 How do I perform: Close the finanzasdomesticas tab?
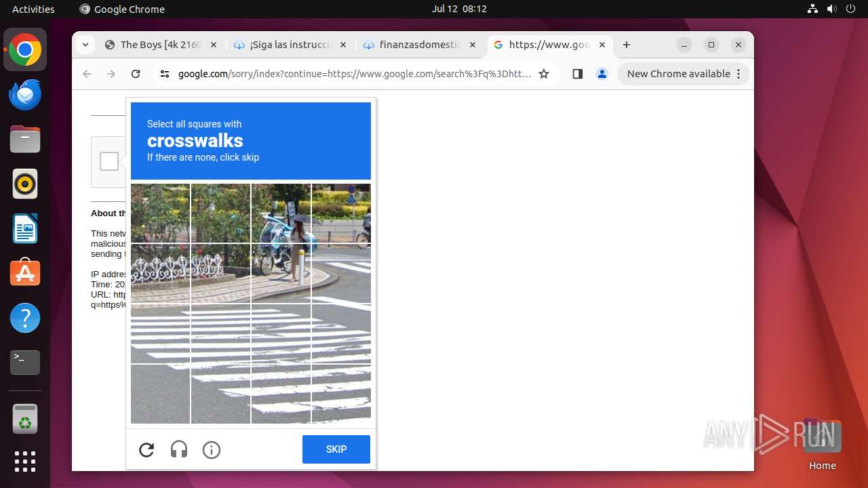(x=472, y=45)
